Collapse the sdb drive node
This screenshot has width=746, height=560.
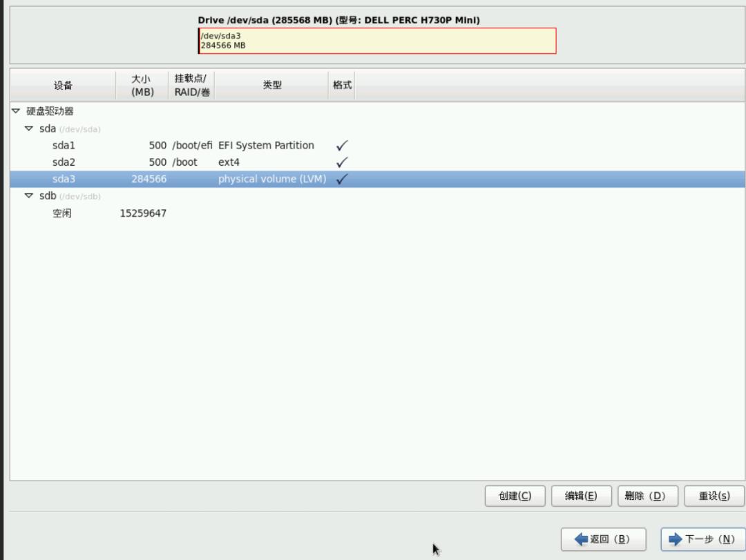(x=28, y=196)
